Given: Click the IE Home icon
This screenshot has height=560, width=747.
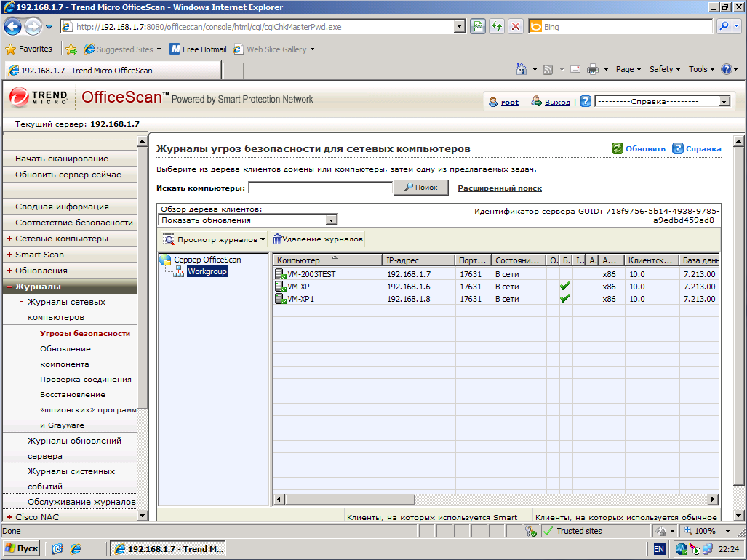Looking at the screenshot, I should [x=522, y=70].
